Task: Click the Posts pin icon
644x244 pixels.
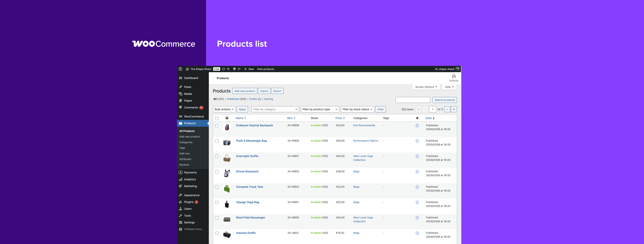Action: 181,87
